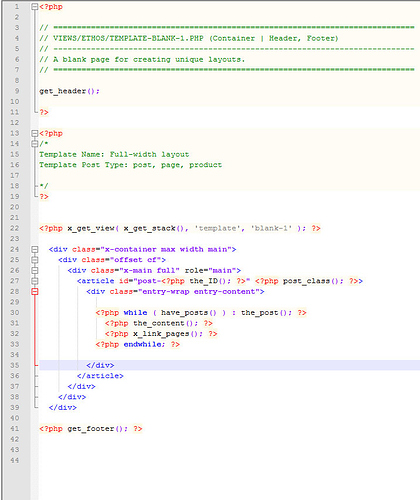Click the empty line 44 in editor
Image resolution: width=420 pixels, height=500 pixels.
coord(229,460)
